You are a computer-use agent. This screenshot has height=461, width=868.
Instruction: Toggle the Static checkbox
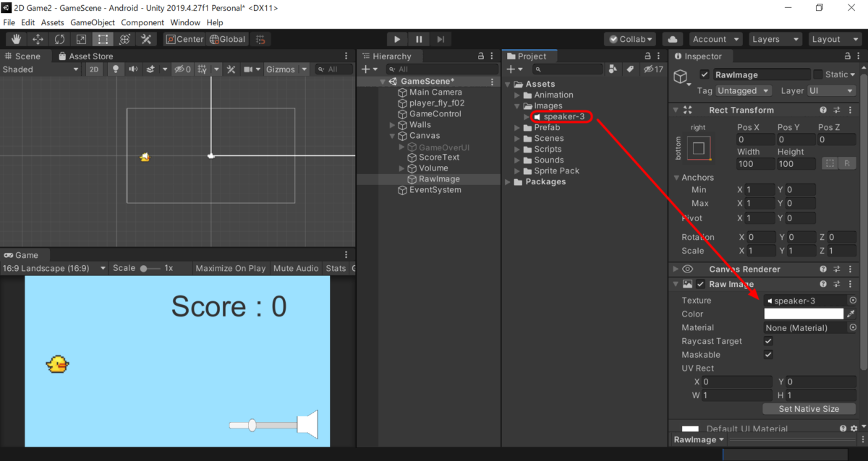(818, 74)
